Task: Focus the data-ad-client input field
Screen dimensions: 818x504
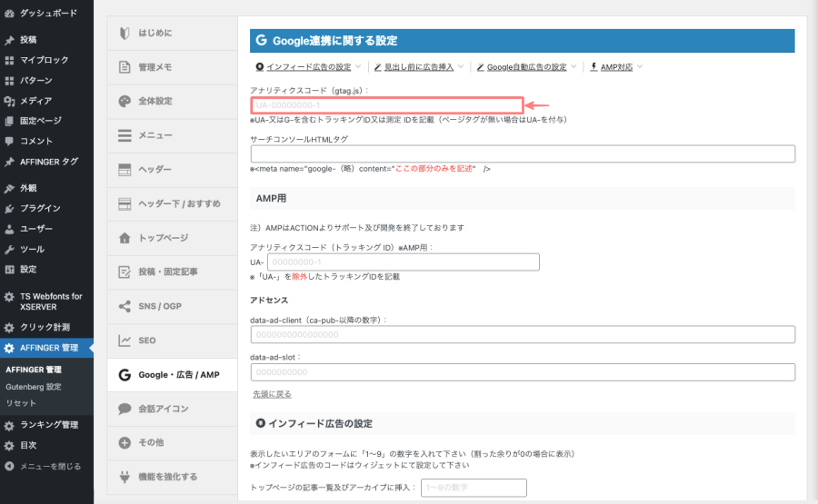Action: (523, 334)
